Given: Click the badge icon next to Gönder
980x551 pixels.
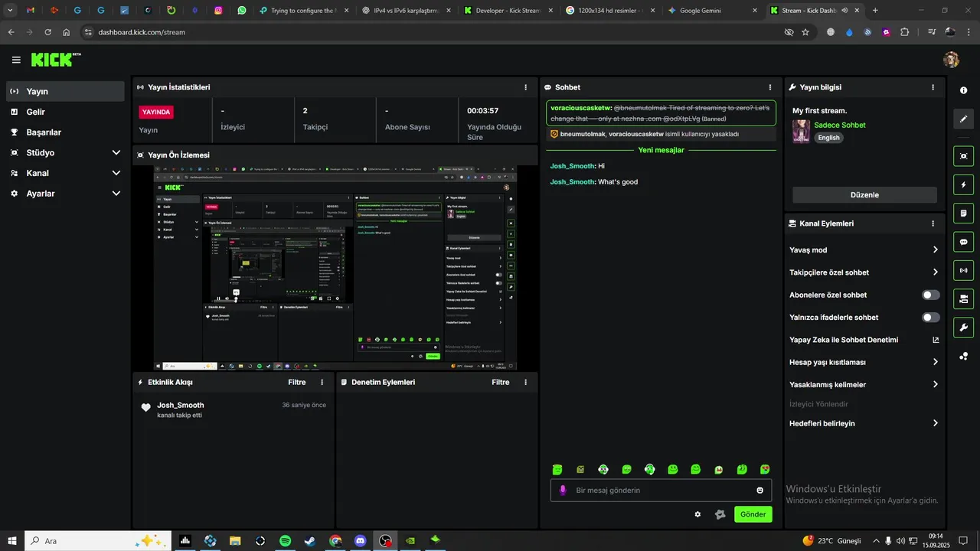Looking at the screenshot, I should (720, 514).
